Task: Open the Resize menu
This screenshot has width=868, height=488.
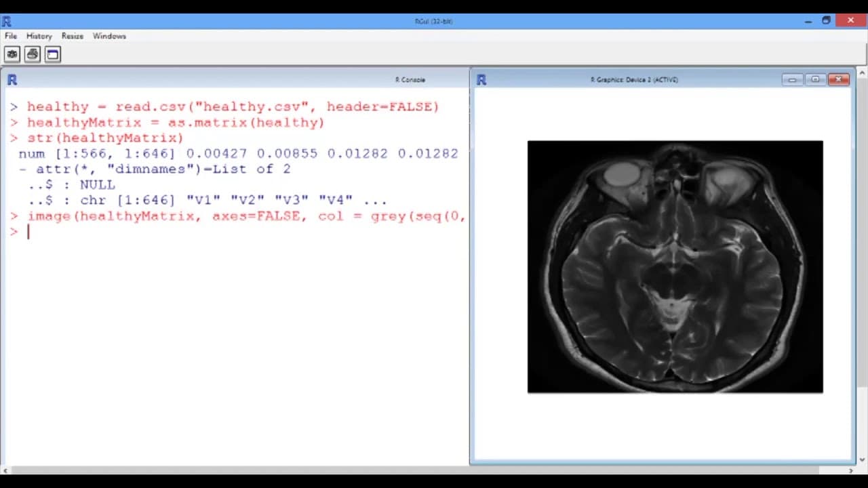Action: 72,36
